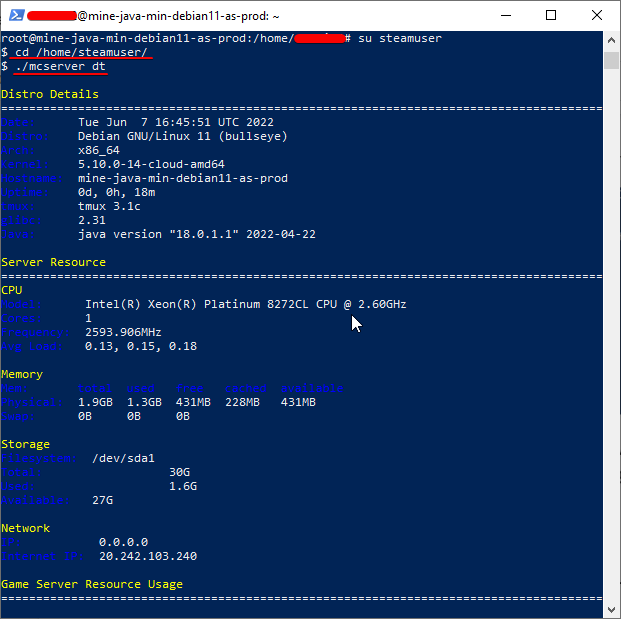The image size is (621, 619).
Task: Click the swap total '0B' value
Action: (85, 416)
